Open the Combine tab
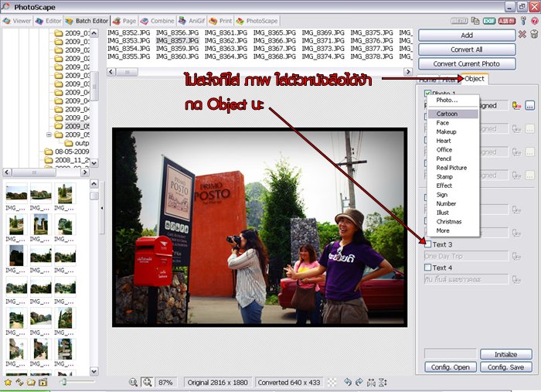This screenshot has height=392, width=541. tap(158, 21)
